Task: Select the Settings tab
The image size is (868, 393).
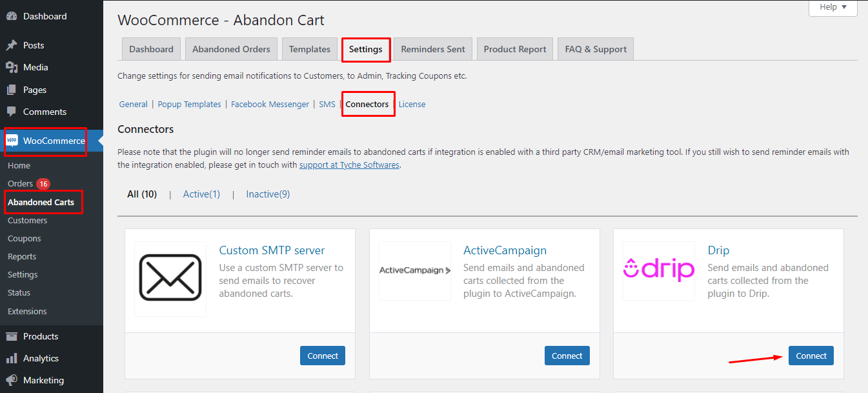Action: coord(366,49)
